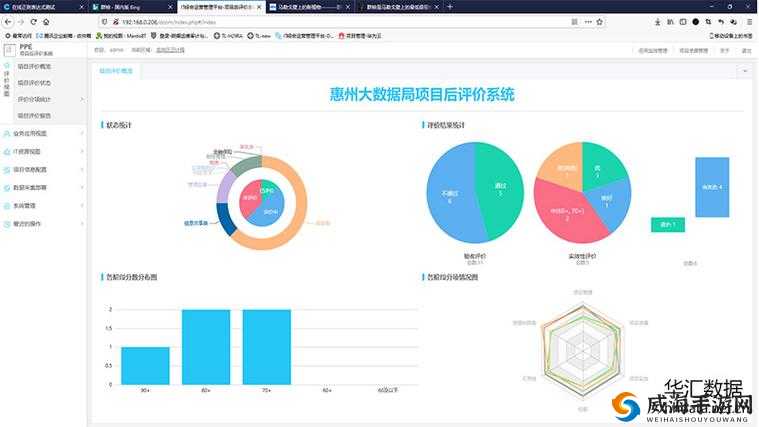
Task: Click the 评价视图 home icon in sidebar
Action: click(7, 65)
